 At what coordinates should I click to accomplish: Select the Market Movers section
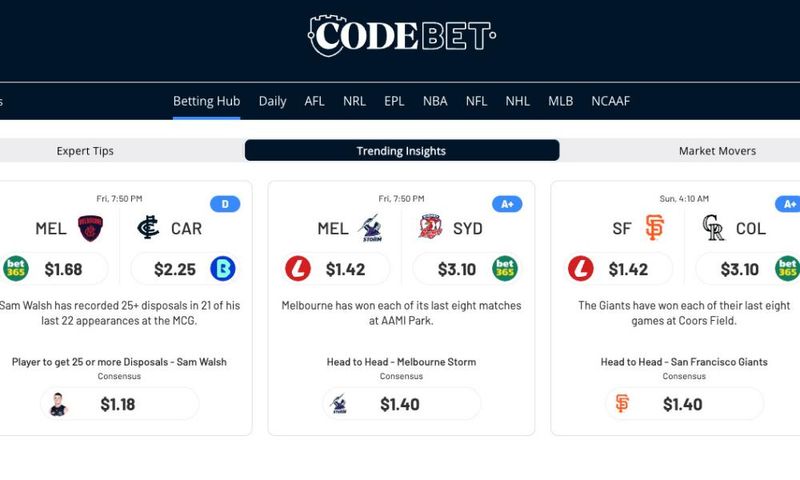pos(717,150)
